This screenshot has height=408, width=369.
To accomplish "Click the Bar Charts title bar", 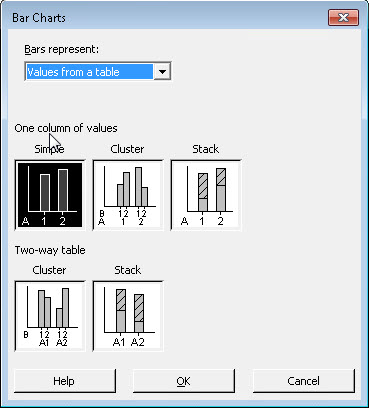I will tap(167, 17).
